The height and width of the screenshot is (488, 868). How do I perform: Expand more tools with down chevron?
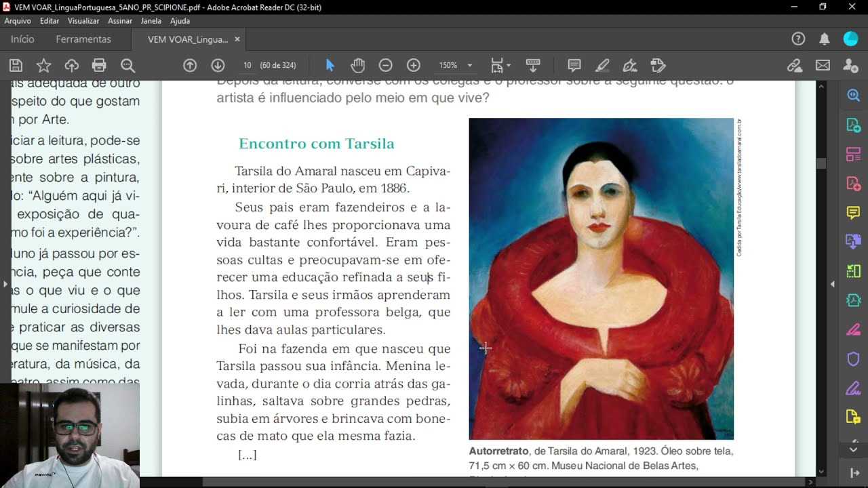click(853, 449)
